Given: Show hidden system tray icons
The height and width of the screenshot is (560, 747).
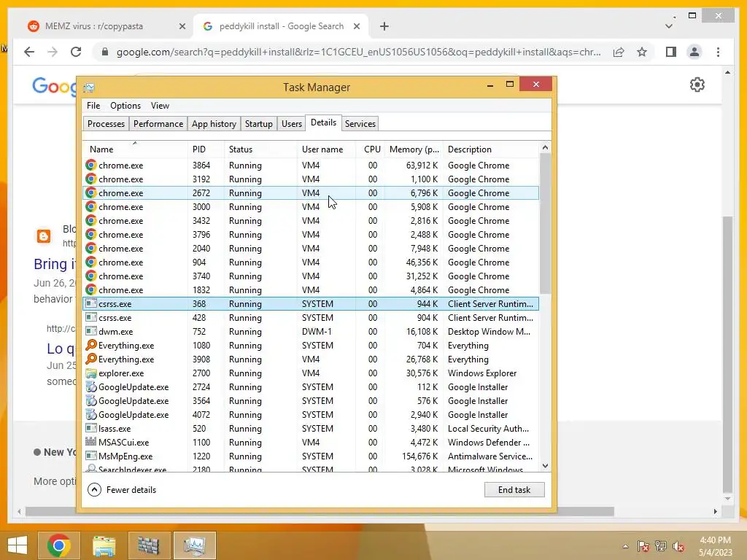Looking at the screenshot, I should (x=625, y=546).
